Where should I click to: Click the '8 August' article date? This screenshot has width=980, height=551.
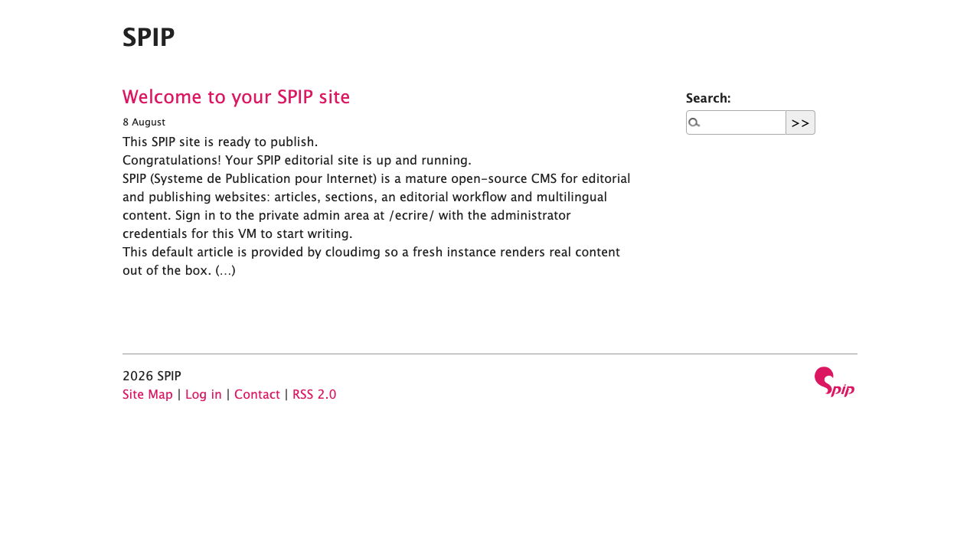pos(144,122)
